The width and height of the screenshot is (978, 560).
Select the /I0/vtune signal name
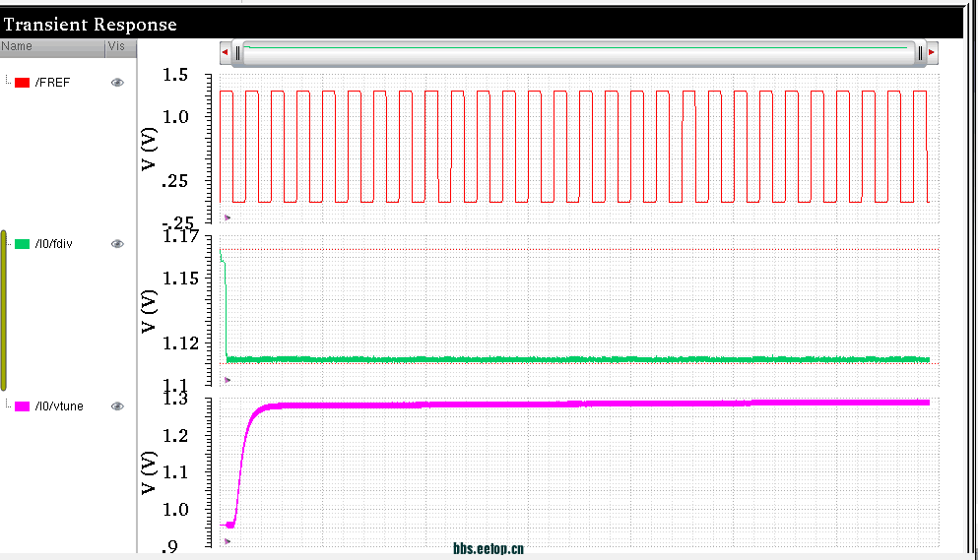click(59, 405)
